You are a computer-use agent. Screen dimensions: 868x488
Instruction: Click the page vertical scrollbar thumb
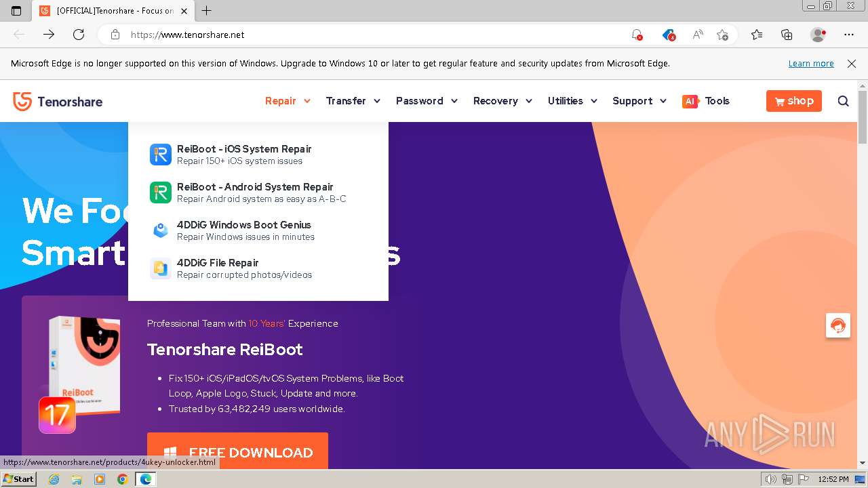pyautogui.click(x=863, y=117)
